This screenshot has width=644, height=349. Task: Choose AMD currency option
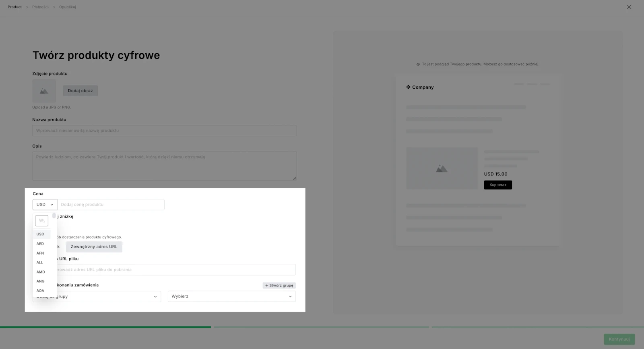[x=41, y=272]
